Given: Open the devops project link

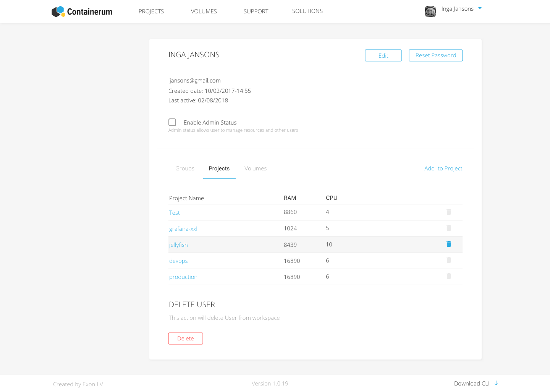Looking at the screenshot, I should 178,261.
